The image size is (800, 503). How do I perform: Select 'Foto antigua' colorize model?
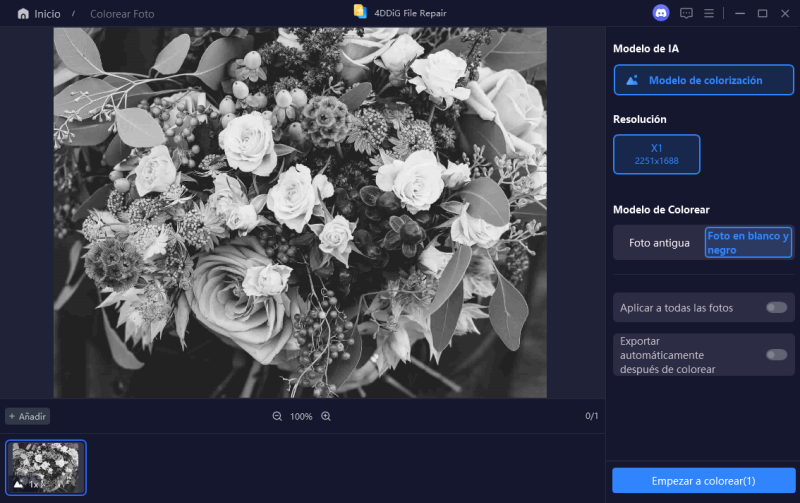click(x=658, y=243)
